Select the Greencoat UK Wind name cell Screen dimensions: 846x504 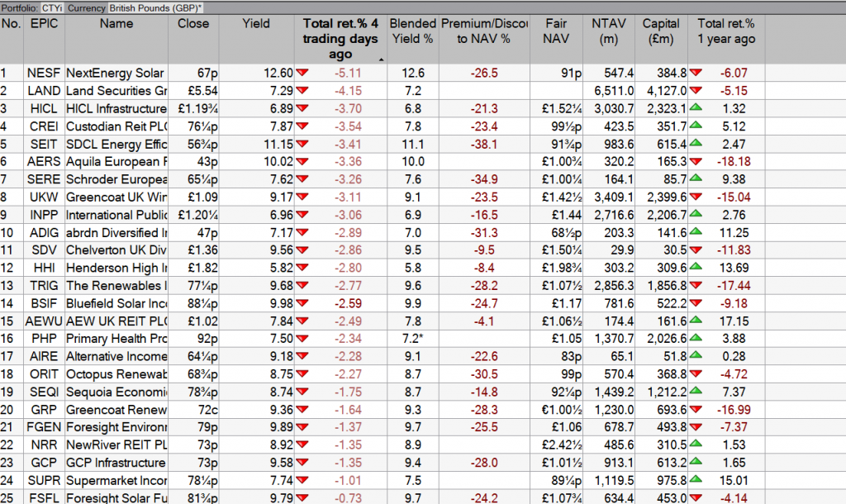pos(116,197)
